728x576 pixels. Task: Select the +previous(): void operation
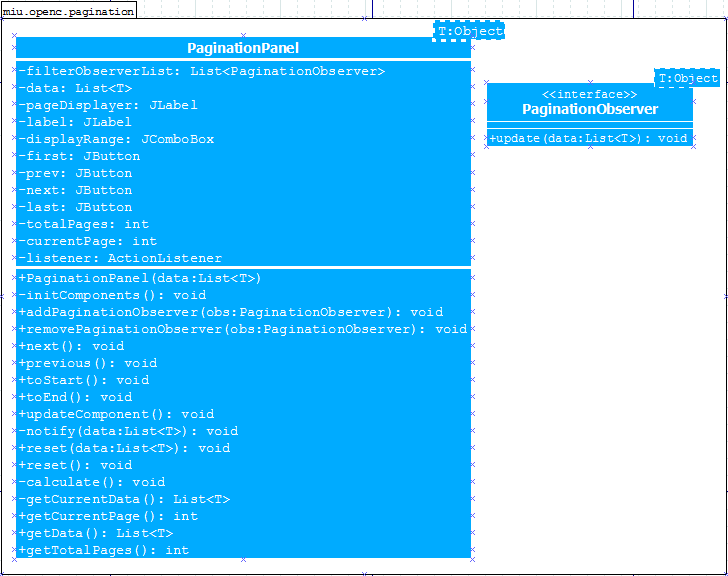coord(88,363)
